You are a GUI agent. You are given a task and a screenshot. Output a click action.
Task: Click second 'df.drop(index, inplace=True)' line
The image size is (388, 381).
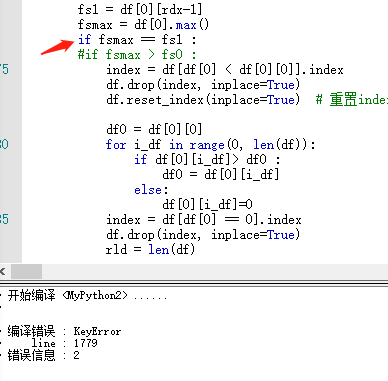pyautogui.click(x=203, y=235)
